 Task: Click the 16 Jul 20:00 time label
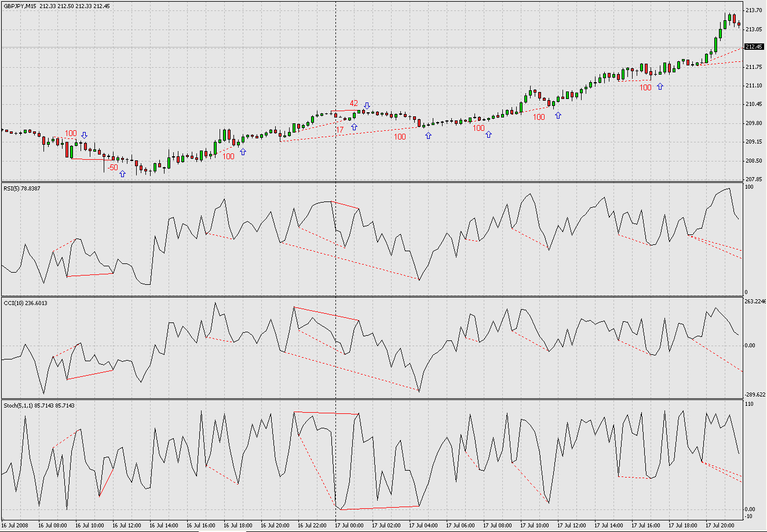275,526
